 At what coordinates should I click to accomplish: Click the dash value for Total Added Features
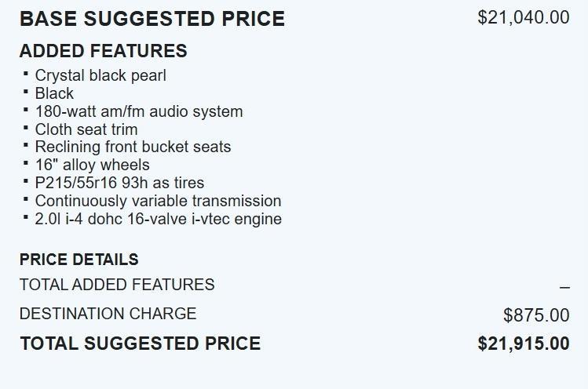point(564,287)
